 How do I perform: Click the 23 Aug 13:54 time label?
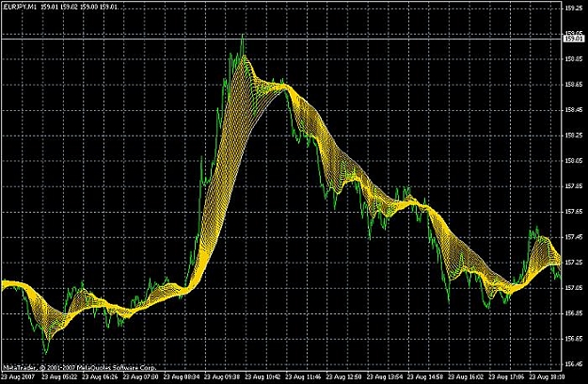[x=385, y=376]
